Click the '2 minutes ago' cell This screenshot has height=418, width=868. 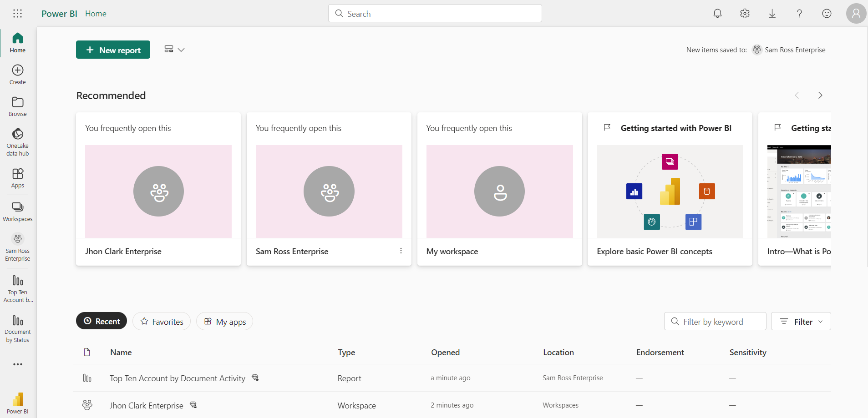pyautogui.click(x=452, y=405)
